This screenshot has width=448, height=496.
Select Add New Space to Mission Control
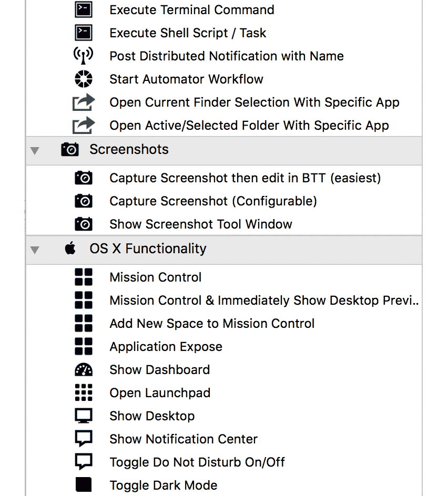coord(212,323)
